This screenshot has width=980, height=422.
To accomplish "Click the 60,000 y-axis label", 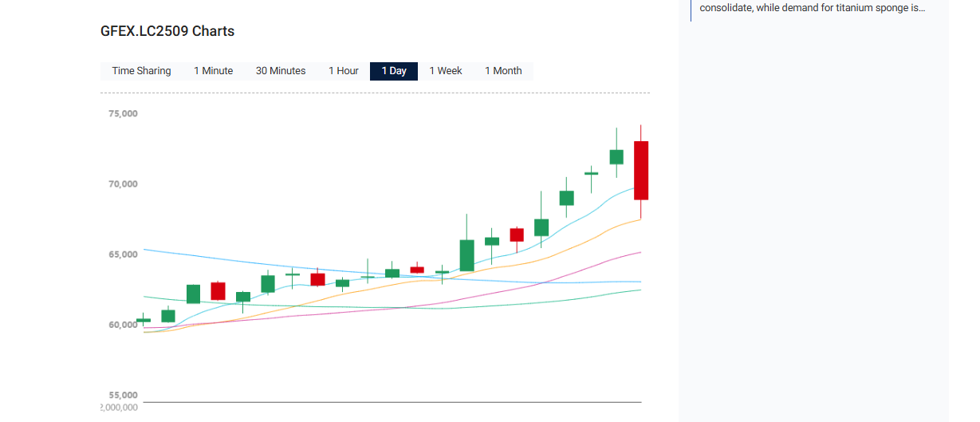I will coord(124,325).
